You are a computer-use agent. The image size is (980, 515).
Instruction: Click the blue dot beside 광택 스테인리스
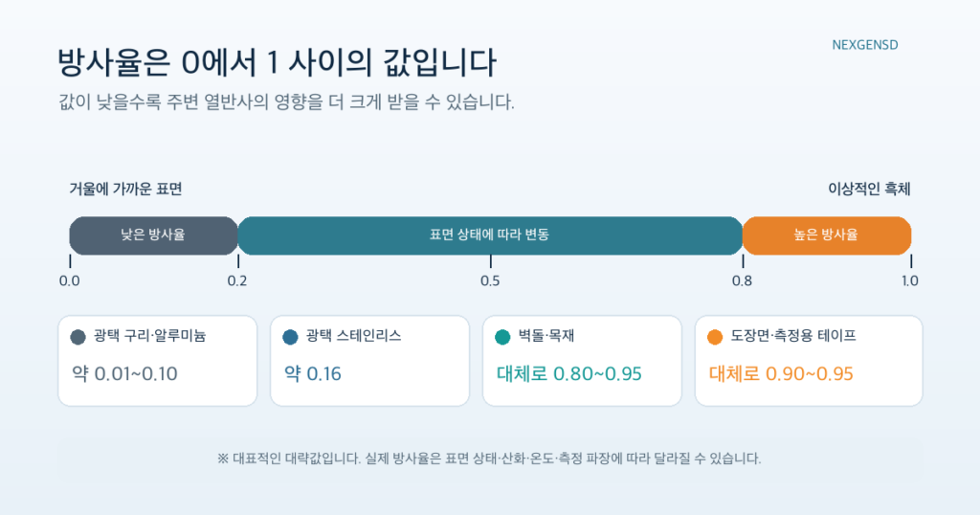tap(291, 338)
